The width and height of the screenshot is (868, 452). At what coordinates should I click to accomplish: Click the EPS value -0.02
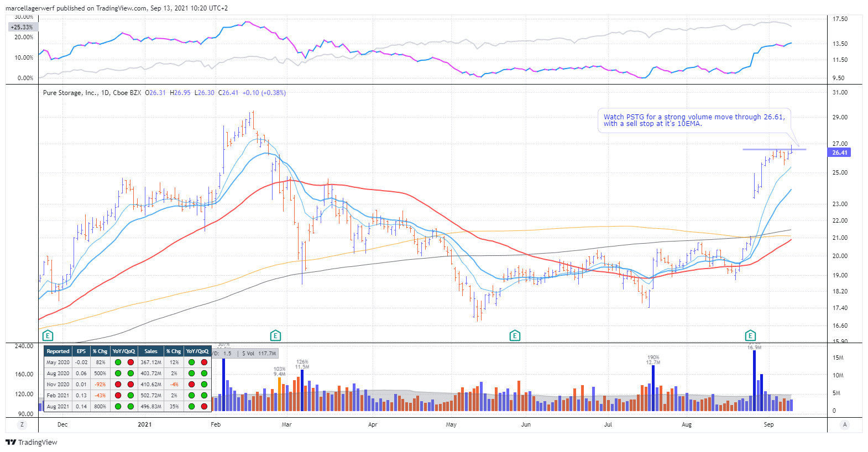coord(81,362)
